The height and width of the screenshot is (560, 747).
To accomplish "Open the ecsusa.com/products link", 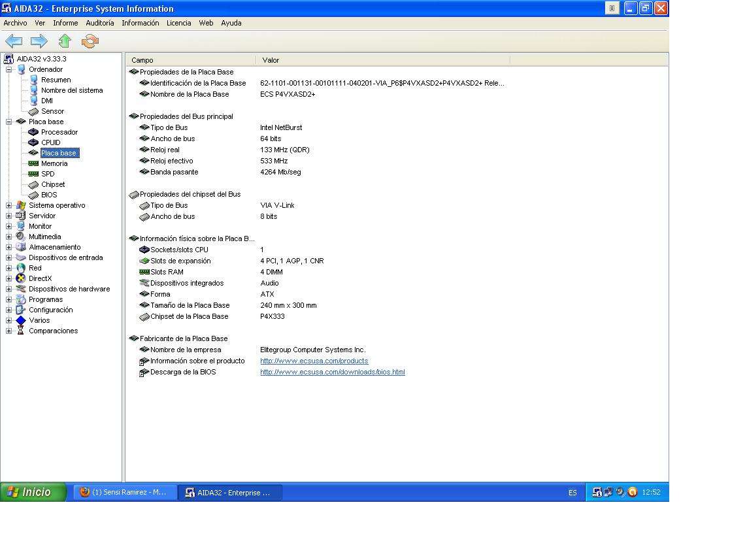I will pos(314,361).
